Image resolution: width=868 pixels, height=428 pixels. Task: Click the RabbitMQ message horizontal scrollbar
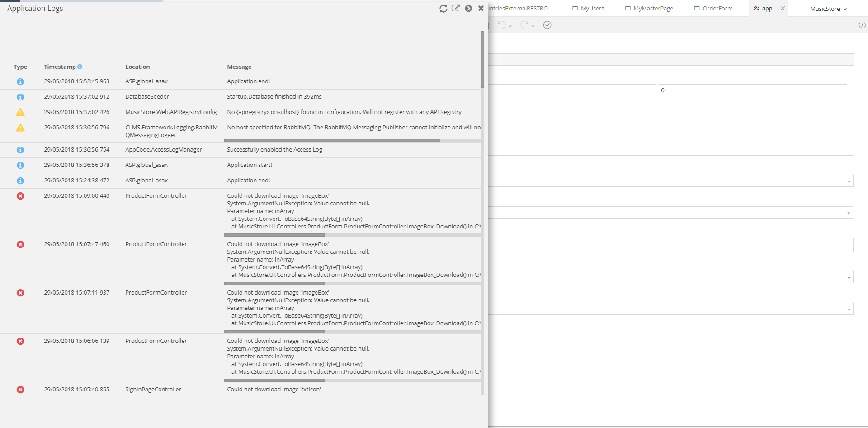(332, 141)
